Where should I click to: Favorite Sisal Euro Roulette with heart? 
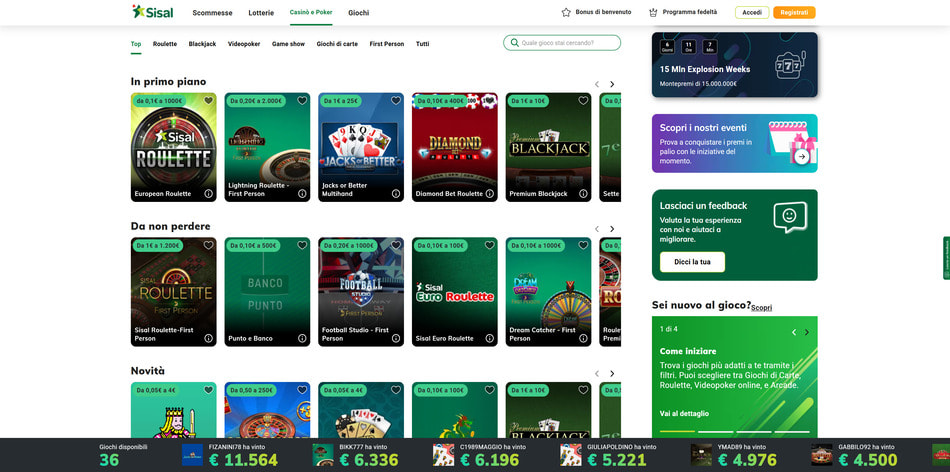(x=490, y=245)
